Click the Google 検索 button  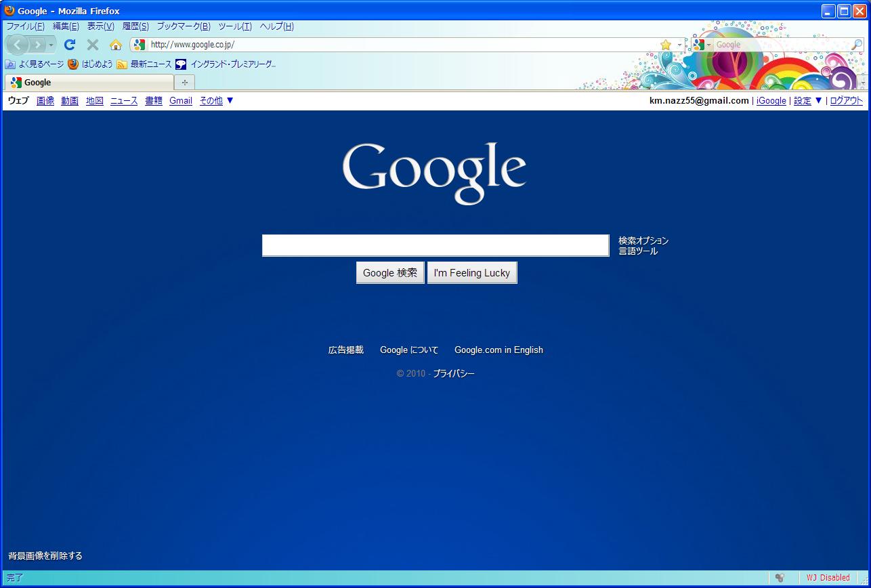tap(390, 273)
